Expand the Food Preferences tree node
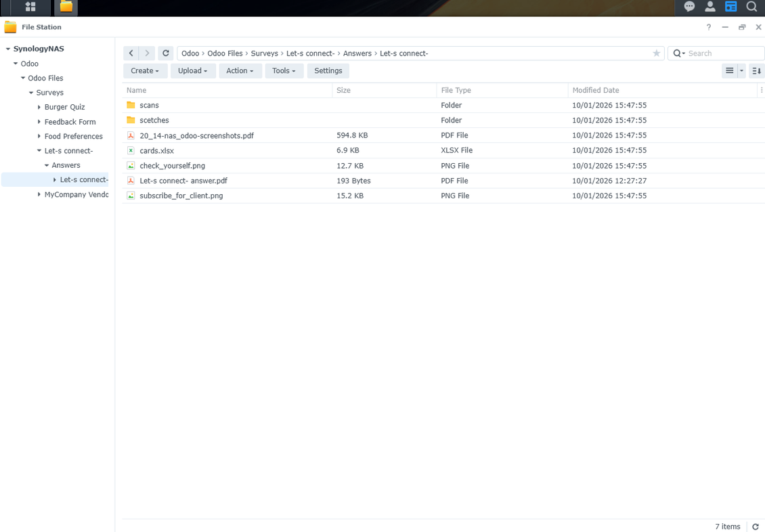 pos(39,136)
